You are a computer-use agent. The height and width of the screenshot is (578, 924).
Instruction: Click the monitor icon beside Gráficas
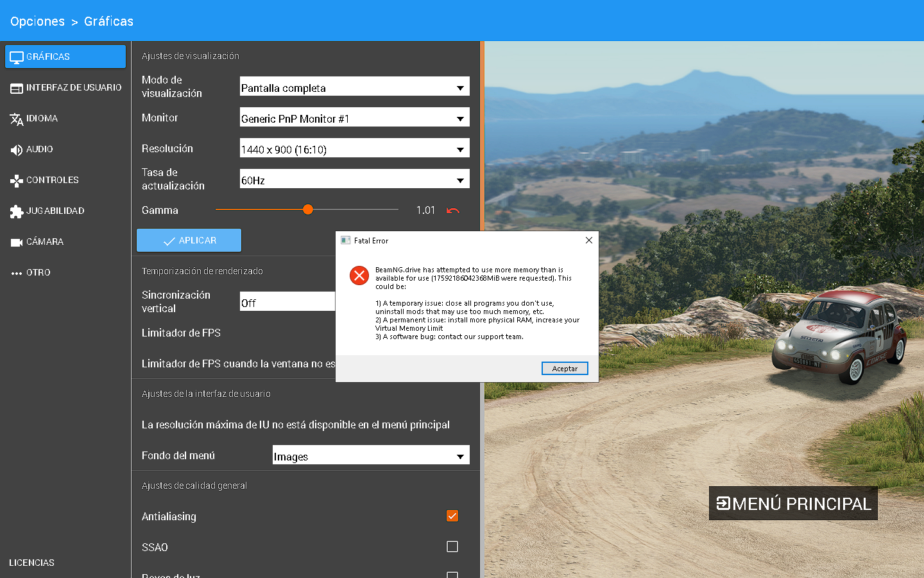(x=17, y=57)
